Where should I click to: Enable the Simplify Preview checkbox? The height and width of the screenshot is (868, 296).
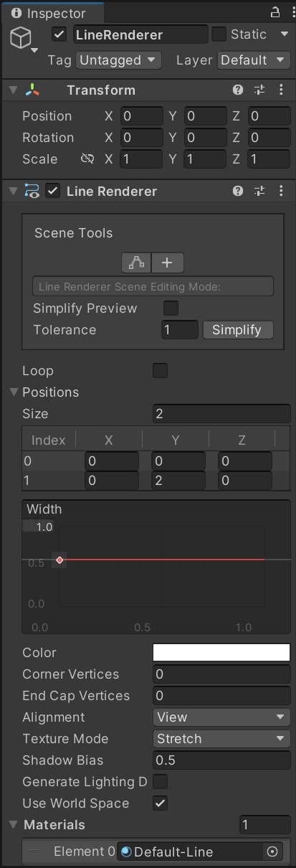[171, 308]
